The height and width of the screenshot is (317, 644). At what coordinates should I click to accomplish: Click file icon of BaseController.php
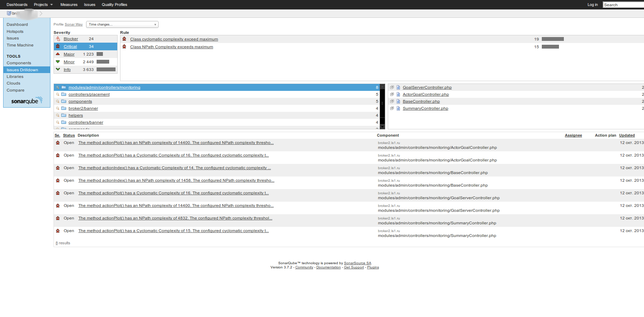coord(398,101)
